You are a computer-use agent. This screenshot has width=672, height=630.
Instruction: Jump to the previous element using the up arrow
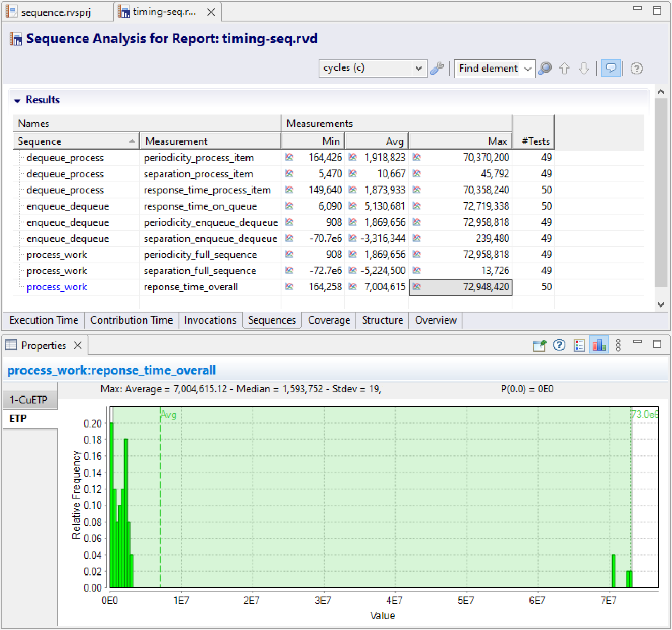pos(565,68)
